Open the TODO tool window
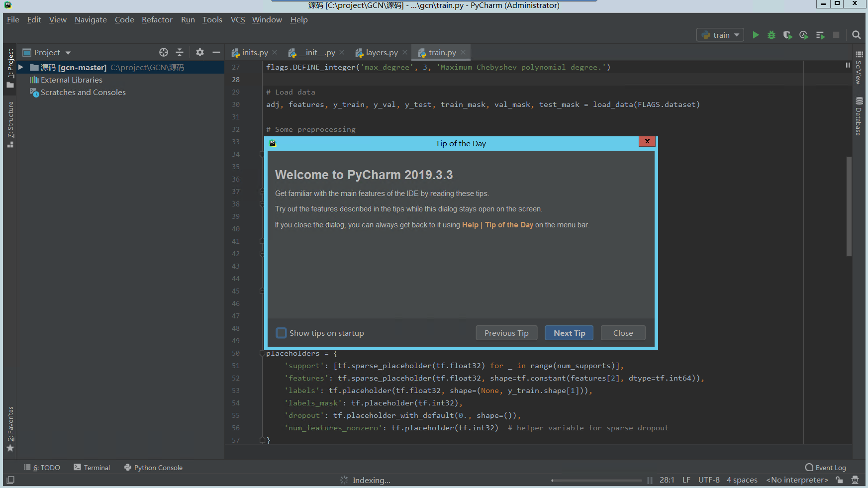Viewport: 868px width, 488px height. click(42, 468)
